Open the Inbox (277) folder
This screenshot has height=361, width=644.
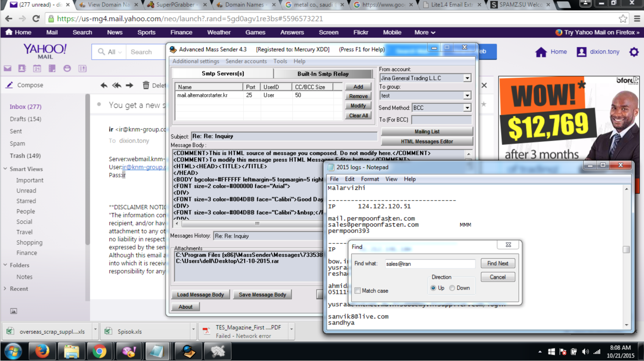26,107
